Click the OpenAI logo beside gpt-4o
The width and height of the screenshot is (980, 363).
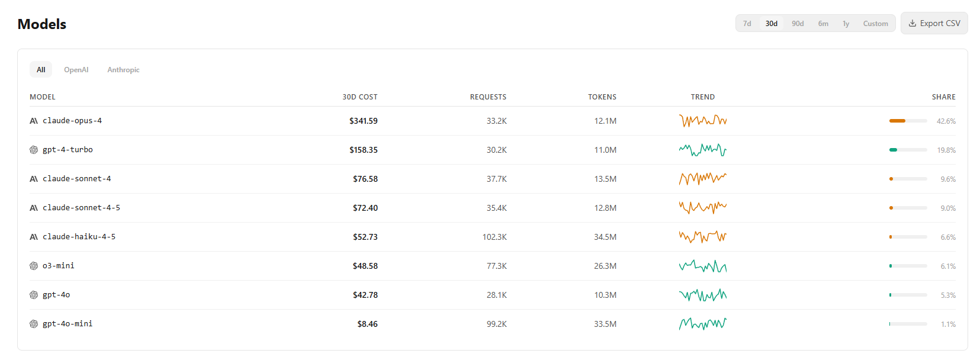click(x=34, y=294)
